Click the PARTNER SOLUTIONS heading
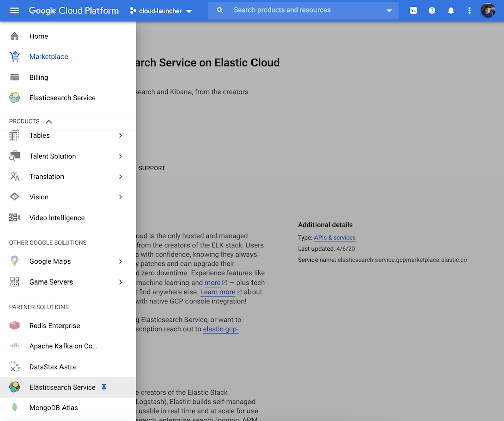 (x=39, y=307)
